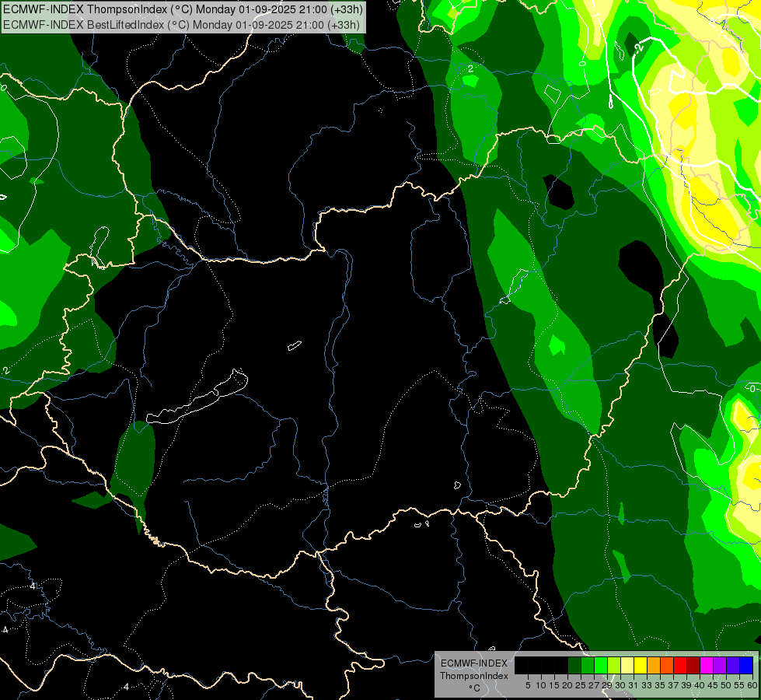Viewport: 761px width, 700px height.
Task: Click the BestLiftedIndex title line at top
Action: click(x=181, y=24)
